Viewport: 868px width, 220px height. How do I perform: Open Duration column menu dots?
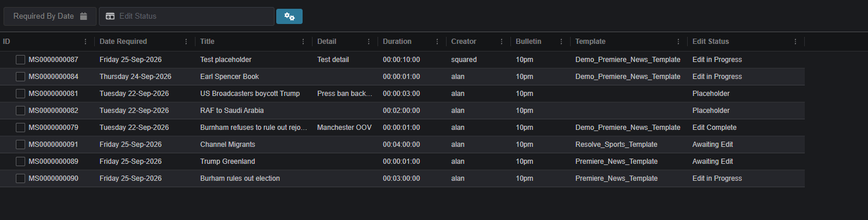coord(437,42)
